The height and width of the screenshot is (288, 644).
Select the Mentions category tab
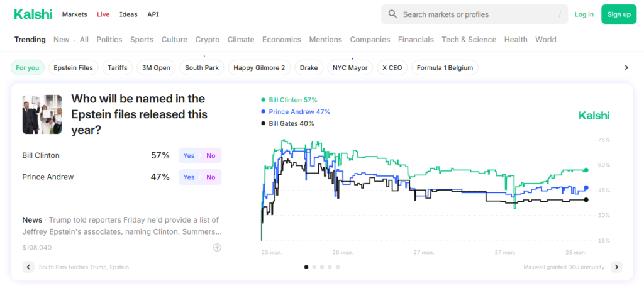click(x=326, y=40)
